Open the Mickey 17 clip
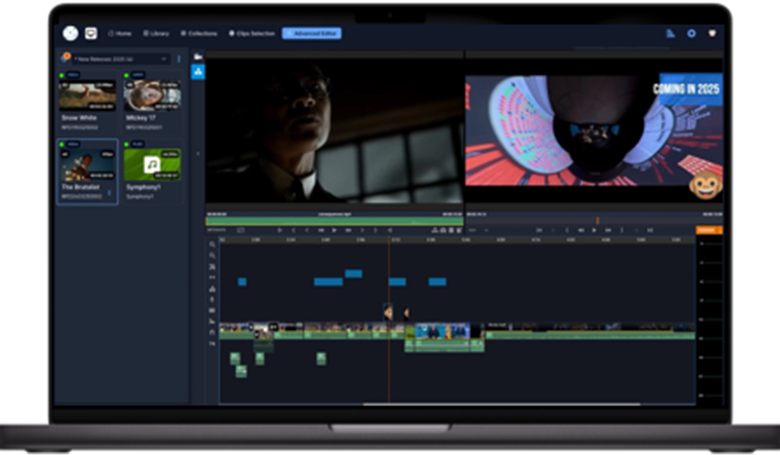The width and height of the screenshot is (780, 455). click(151, 95)
